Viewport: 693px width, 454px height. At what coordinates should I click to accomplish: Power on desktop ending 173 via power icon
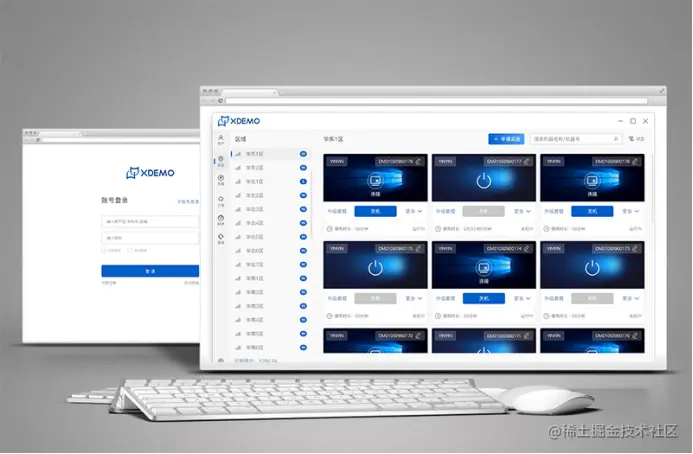[592, 267]
